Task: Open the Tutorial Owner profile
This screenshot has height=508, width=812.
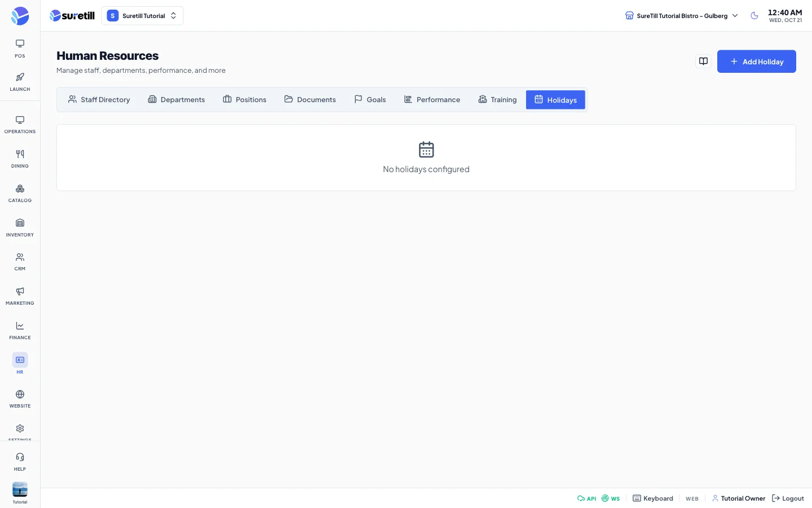Action: click(739, 498)
